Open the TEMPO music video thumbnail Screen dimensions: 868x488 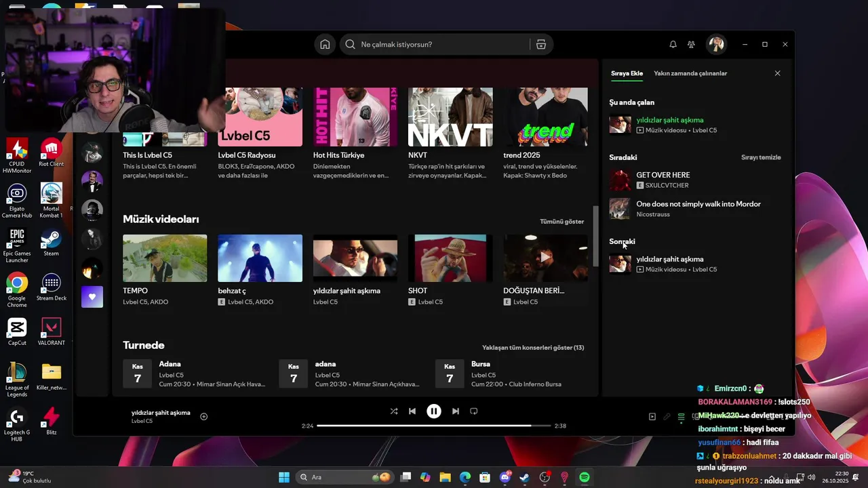pyautogui.click(x=165, y=258)
